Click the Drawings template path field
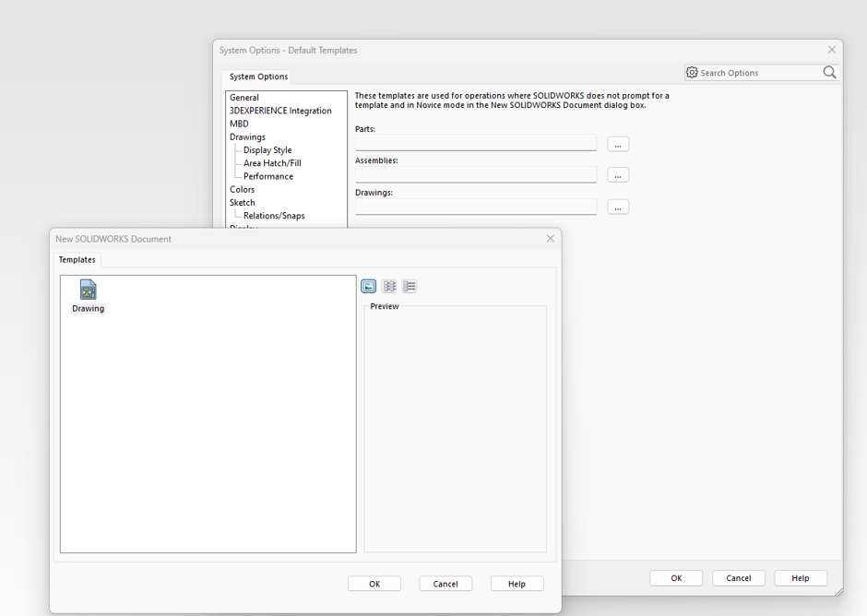867x616 pixels. 476,207
